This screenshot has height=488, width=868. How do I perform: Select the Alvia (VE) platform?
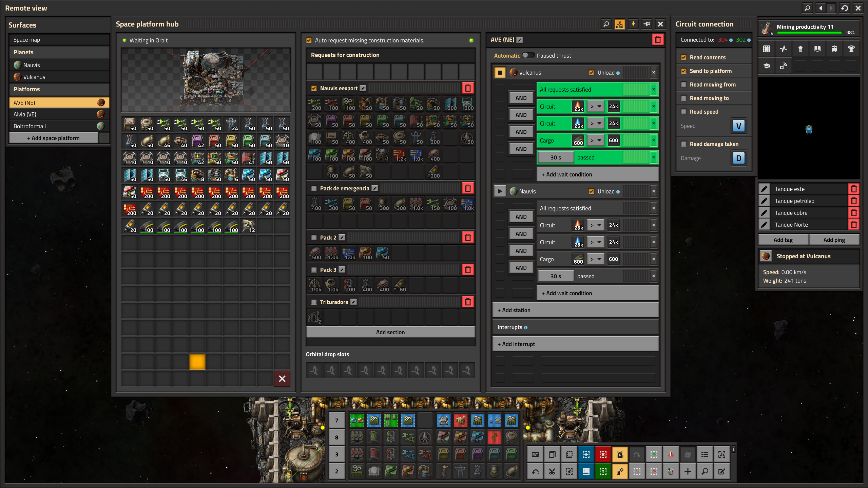tap(59, 114)
